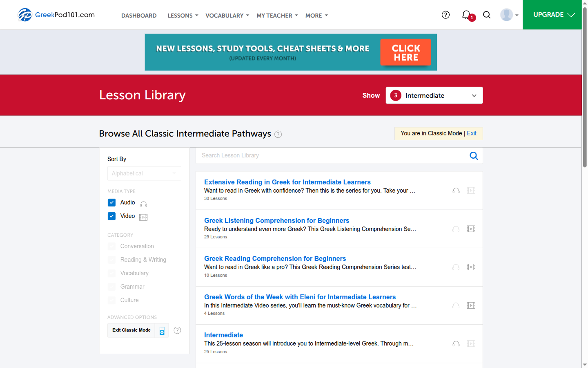
Task: Uncheck the Video media type checkbox
Action: [111, 216]
